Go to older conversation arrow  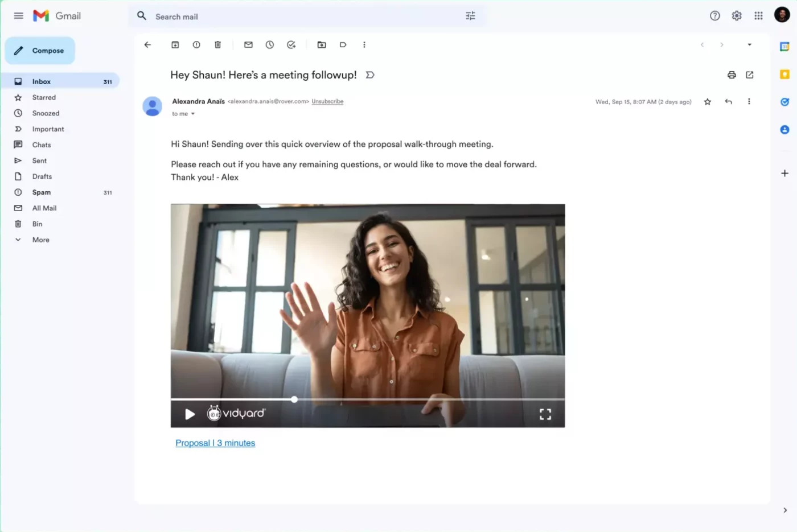tap(722, 45)
